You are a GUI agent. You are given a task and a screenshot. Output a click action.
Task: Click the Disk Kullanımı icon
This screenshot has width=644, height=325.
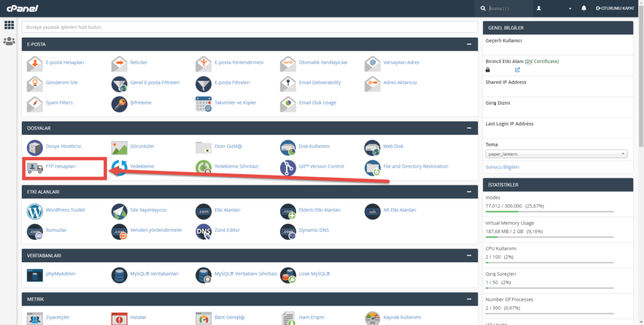[x=288, y=147]
